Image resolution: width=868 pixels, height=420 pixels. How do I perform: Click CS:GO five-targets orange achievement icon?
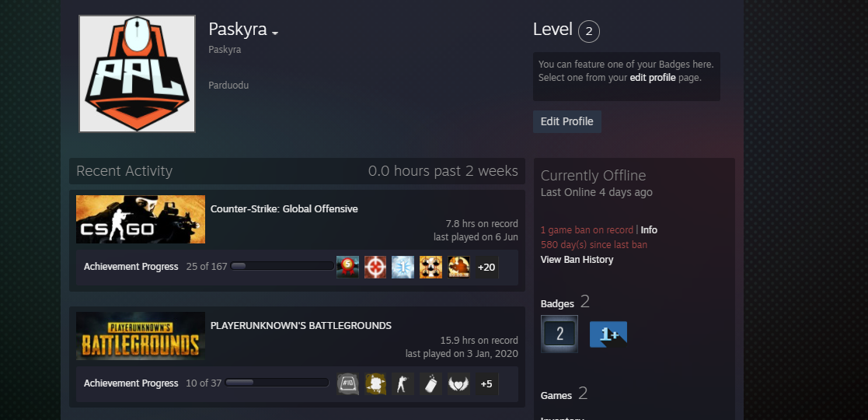pos(431,267)
